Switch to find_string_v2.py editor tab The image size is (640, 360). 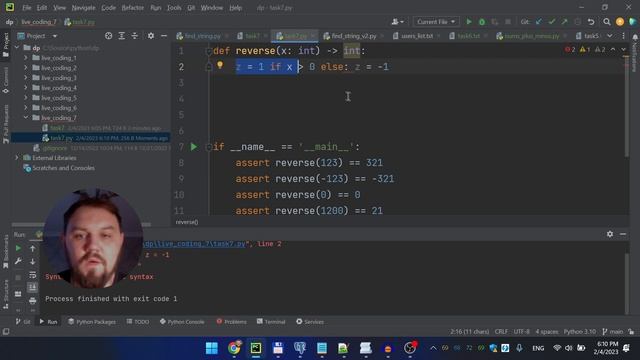[353, 36]
